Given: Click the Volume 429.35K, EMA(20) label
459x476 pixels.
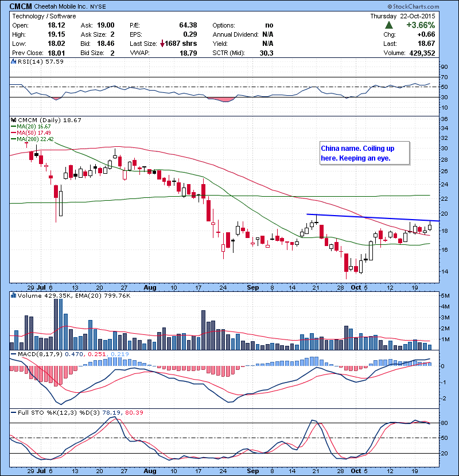Looking at the screenshot, I should [x=74, y=296].
